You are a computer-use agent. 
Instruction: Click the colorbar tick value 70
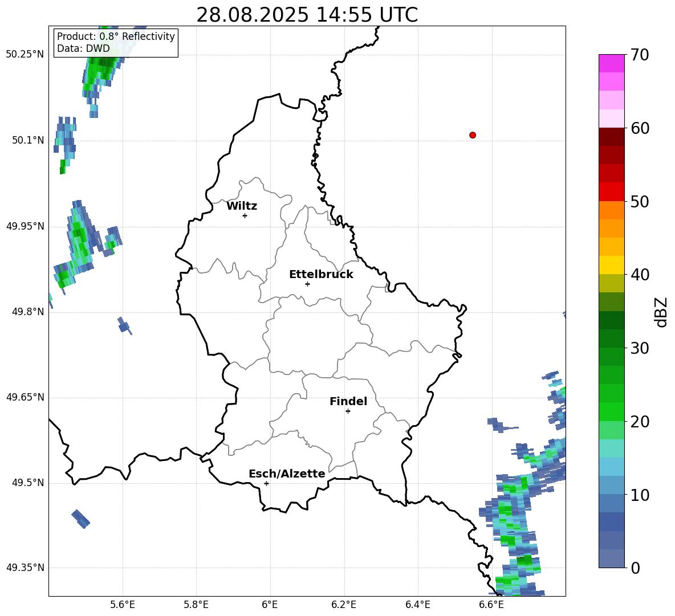coord(640,55)
